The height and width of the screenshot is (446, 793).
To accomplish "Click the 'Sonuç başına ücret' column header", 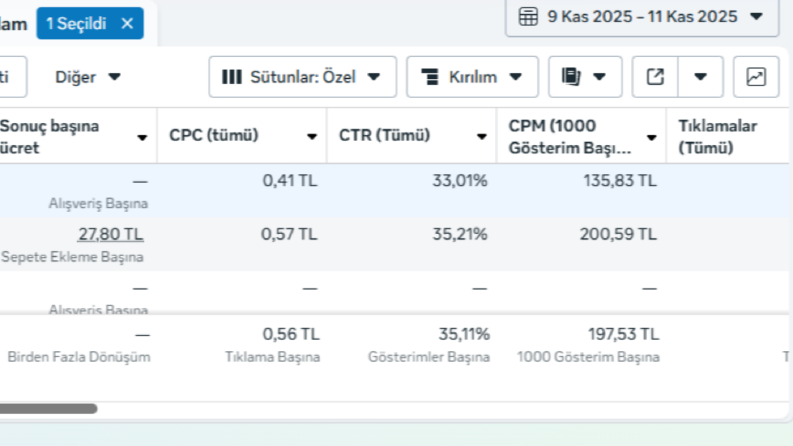I will (x=50, y=137).
